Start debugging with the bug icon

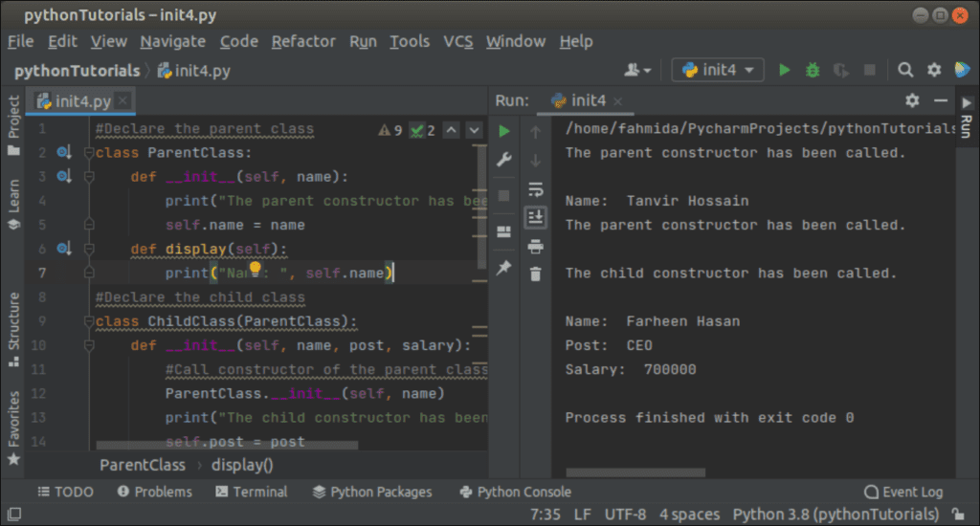(813, 70)
